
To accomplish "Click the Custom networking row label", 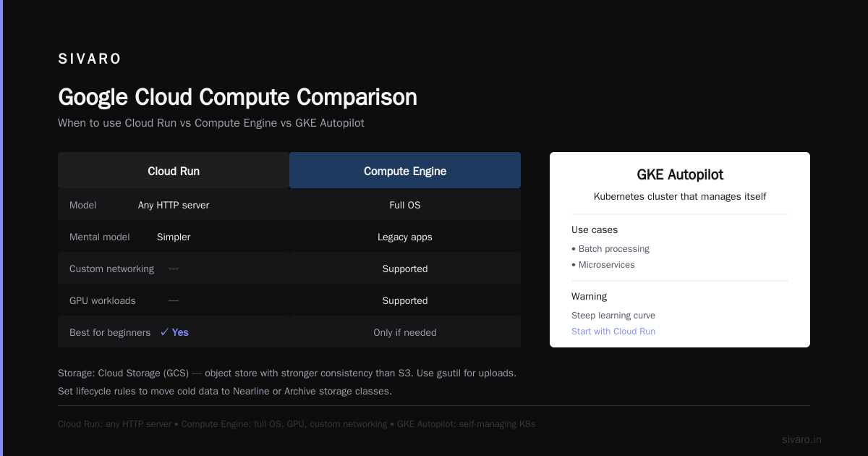I will coord(111,269).
